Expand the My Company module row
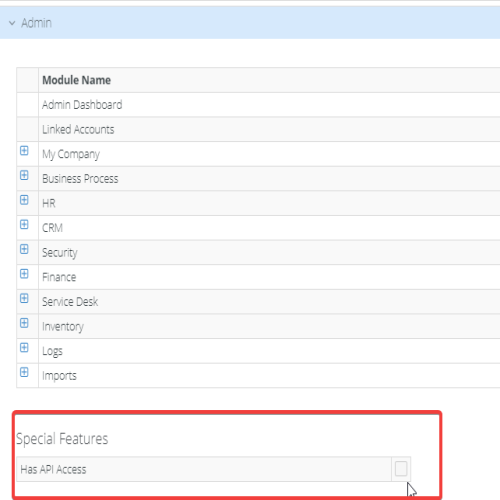Image resolution: width=500 pixels, height=500 pixels. click(x=24, y=151)
